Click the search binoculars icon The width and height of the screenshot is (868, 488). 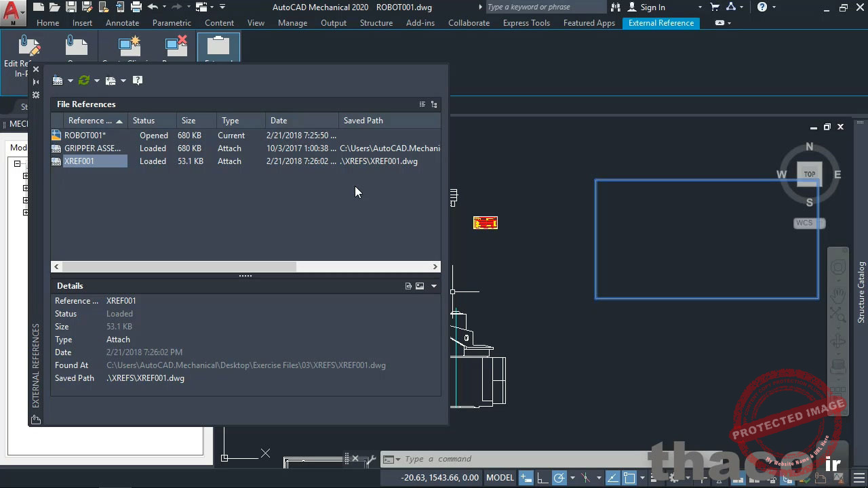pyautogui.click(x=616, y=7)
